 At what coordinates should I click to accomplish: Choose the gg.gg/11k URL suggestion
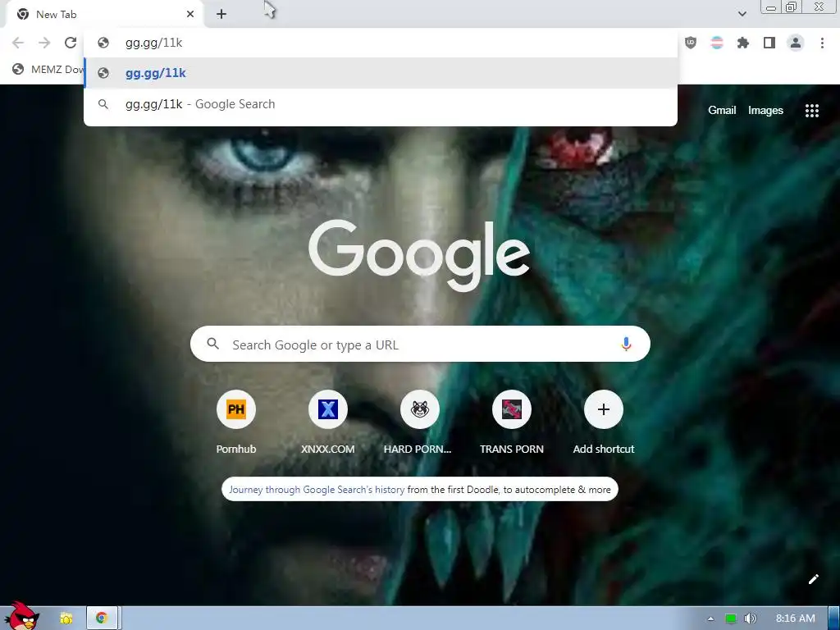[381, 73]
